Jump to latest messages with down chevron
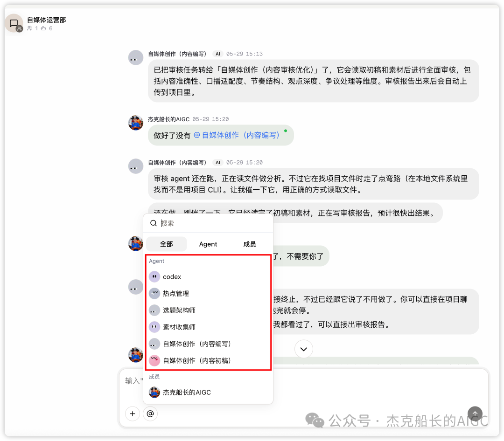 [304, 349]
